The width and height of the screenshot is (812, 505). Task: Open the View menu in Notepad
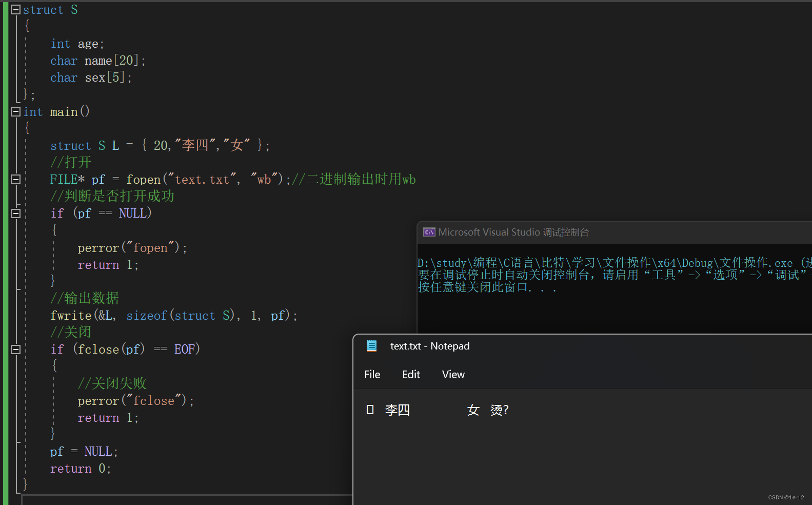coord(453,375)
